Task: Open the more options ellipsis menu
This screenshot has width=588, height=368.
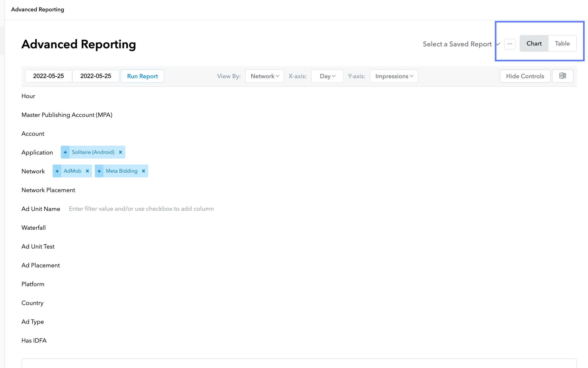Action: point(510,44)
